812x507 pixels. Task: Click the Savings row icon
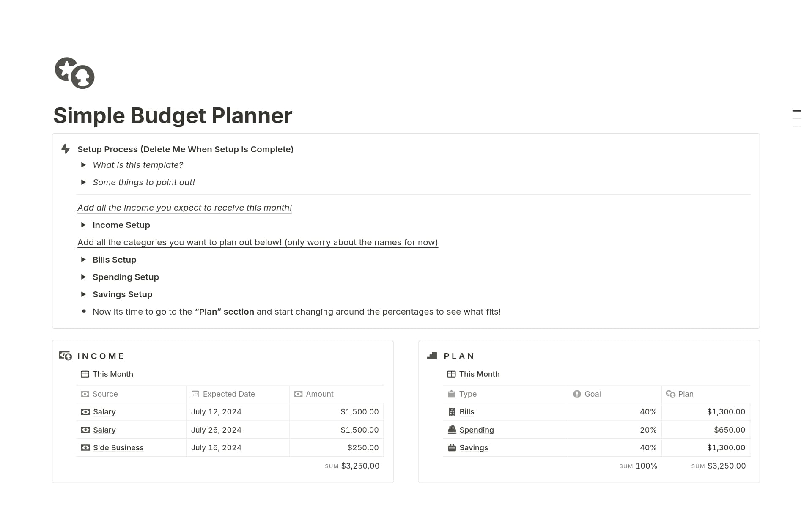[451, 447]
